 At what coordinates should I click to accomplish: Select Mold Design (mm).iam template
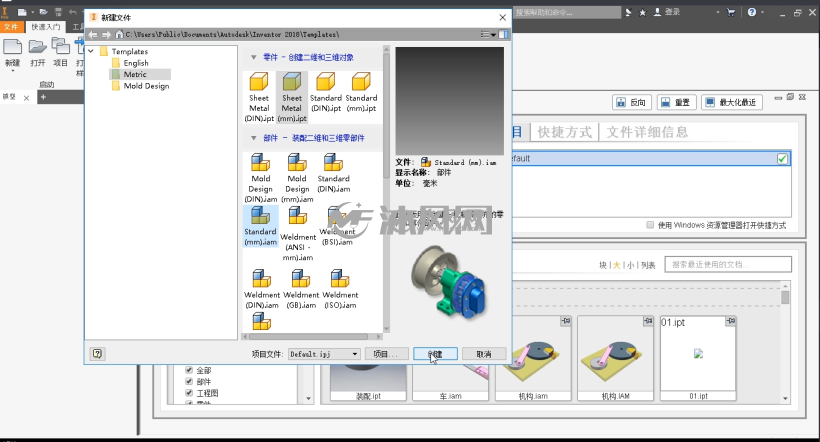tap(297, 178)
